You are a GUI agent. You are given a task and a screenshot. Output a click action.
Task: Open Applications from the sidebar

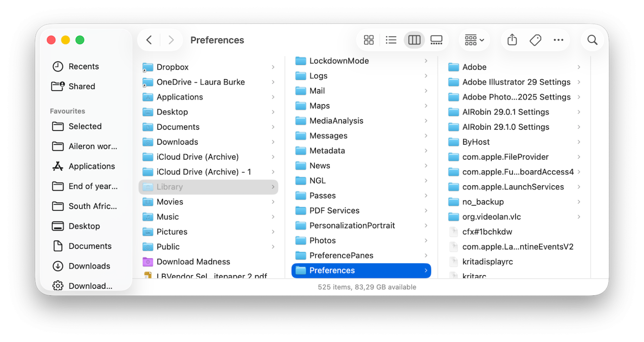(91, 166)
